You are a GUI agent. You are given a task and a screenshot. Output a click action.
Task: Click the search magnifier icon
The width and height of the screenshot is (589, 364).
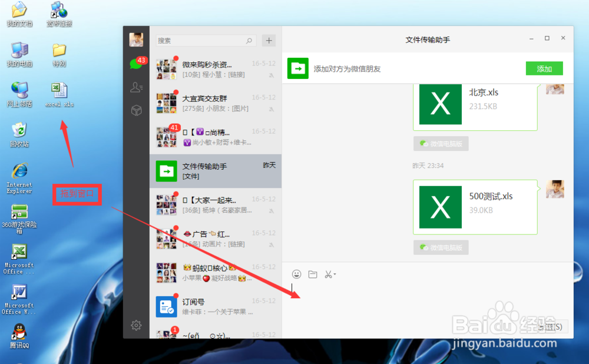pyautogui.click(x=249, y=41)
